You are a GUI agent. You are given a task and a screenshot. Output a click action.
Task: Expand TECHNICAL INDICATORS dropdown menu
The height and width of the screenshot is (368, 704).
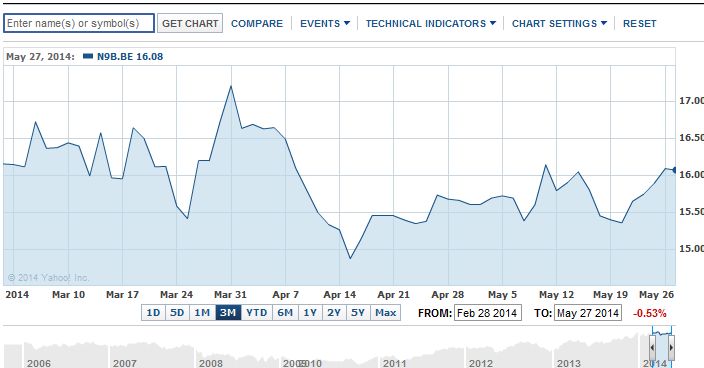tap(431, 23)
